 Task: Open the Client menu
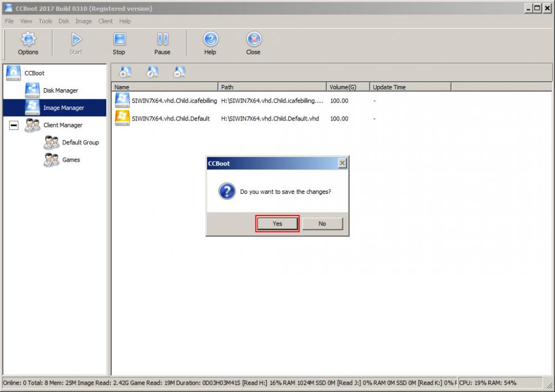tap(106, 21)
